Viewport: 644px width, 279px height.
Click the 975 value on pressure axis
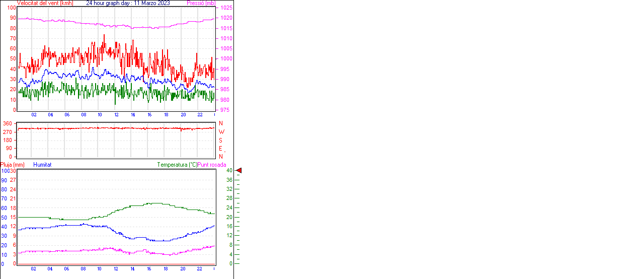[224, 110]
